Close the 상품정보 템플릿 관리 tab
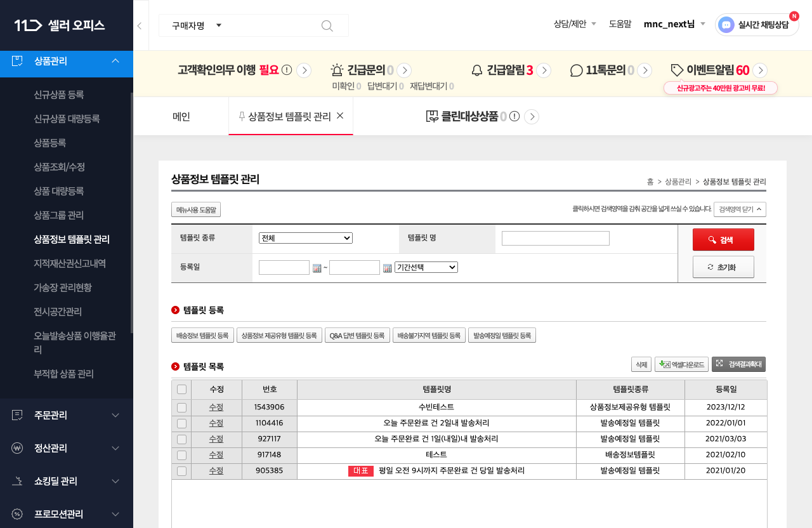Screen dimensions: 812x528 (x=340, y=116)
